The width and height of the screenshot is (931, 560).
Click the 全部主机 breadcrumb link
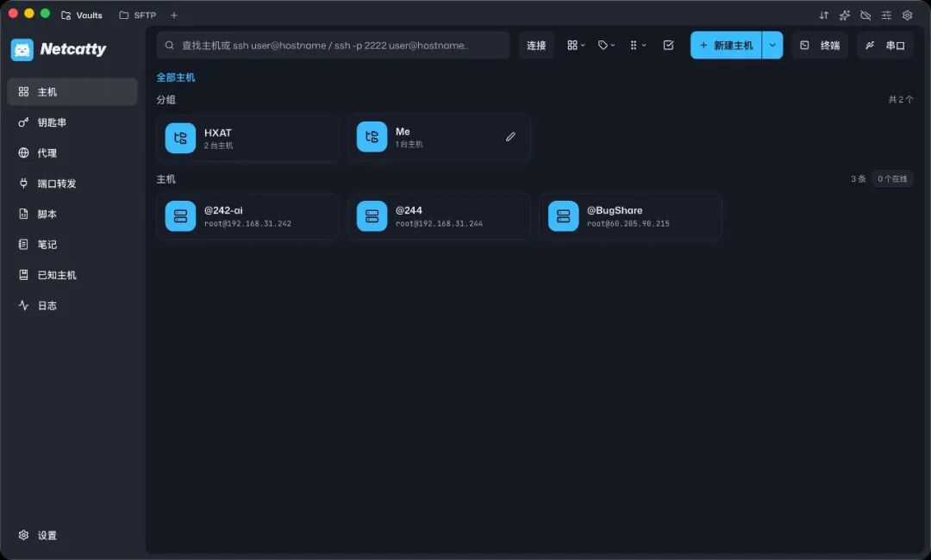coord(176,78)
